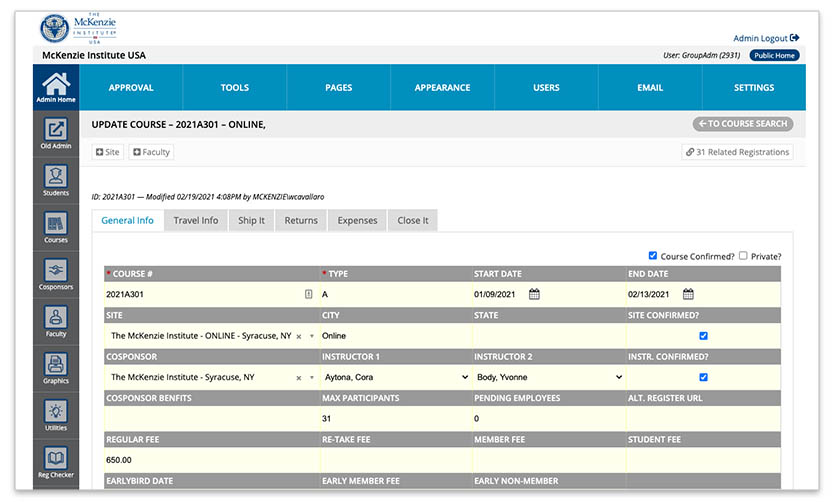
Task: Click the Type input field
Action: coord(396,294)
